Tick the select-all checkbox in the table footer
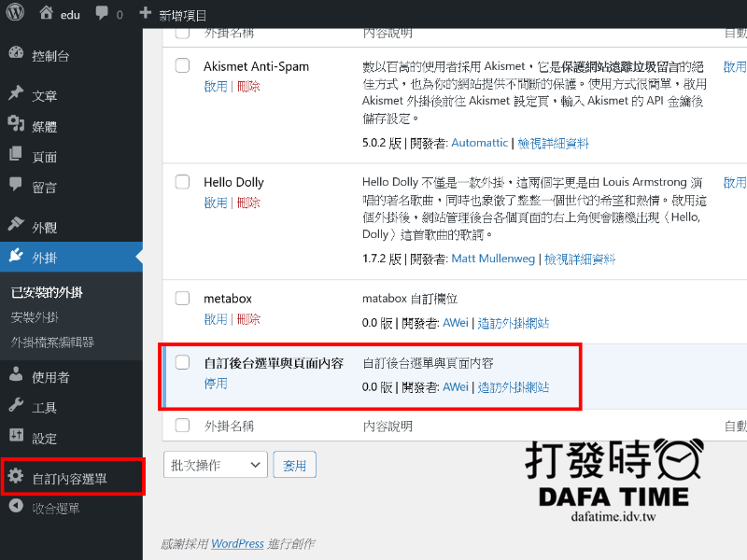Viewport: 747px width, 560px height. click(x=182, y=425)
